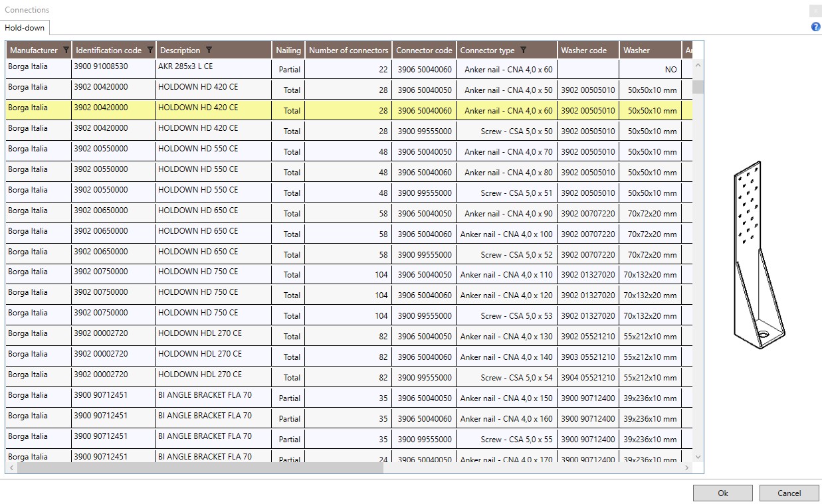Sort by the Washer column header
The height and width of the screenshot is (504, 822).
(x=651, y=50)
